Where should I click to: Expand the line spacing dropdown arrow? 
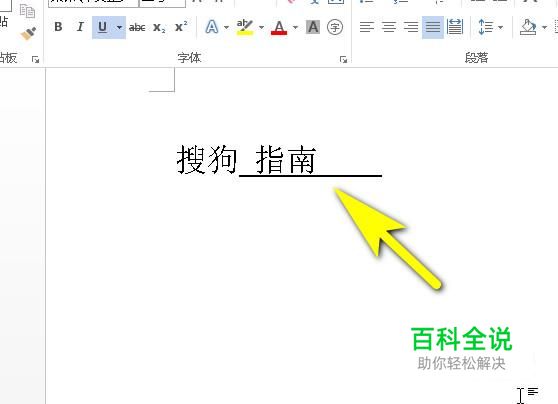pos(501,27)
